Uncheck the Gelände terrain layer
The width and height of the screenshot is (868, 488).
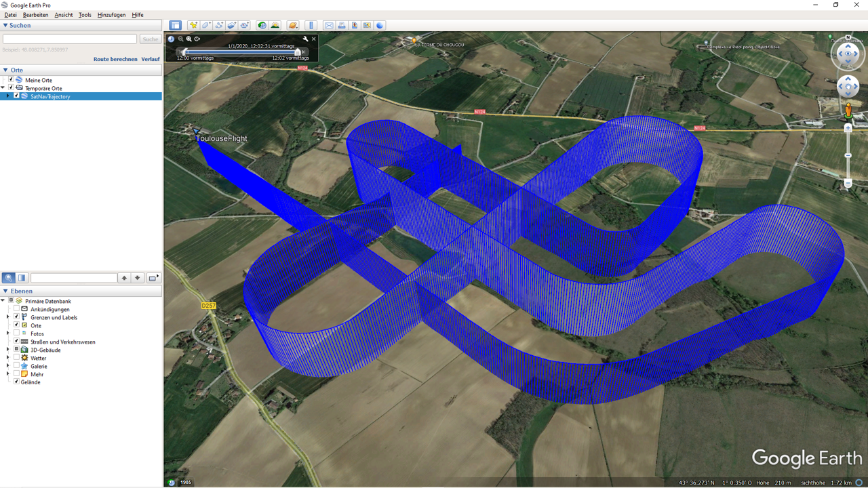pos(17,382)
